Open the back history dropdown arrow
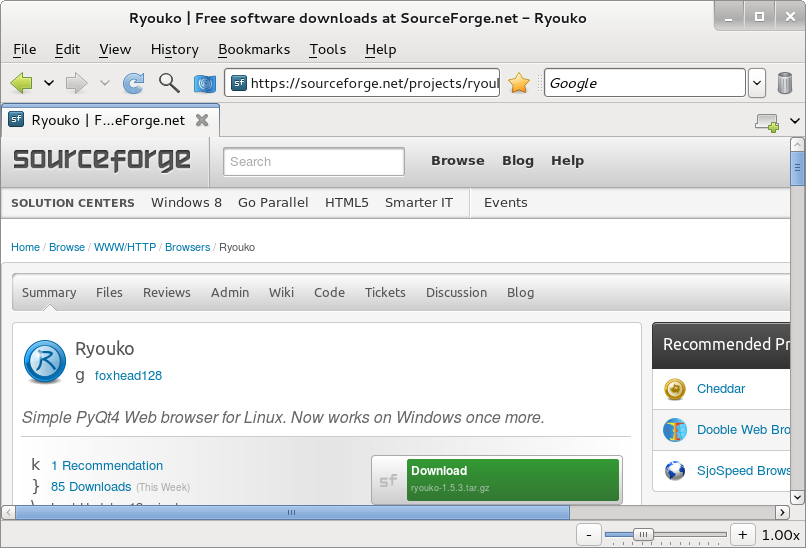Image resolution: width=806 pixels, height=548 pixels. coord(49,83)
